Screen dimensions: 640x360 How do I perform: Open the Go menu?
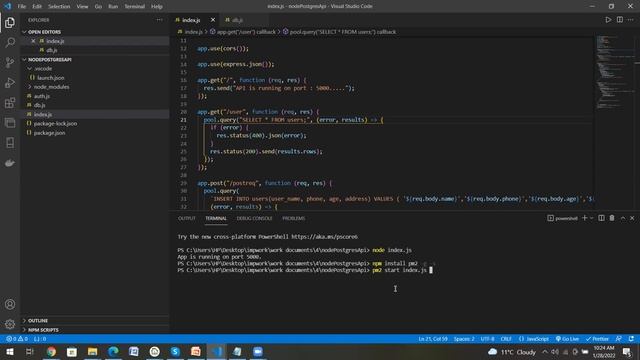(98, 7)
